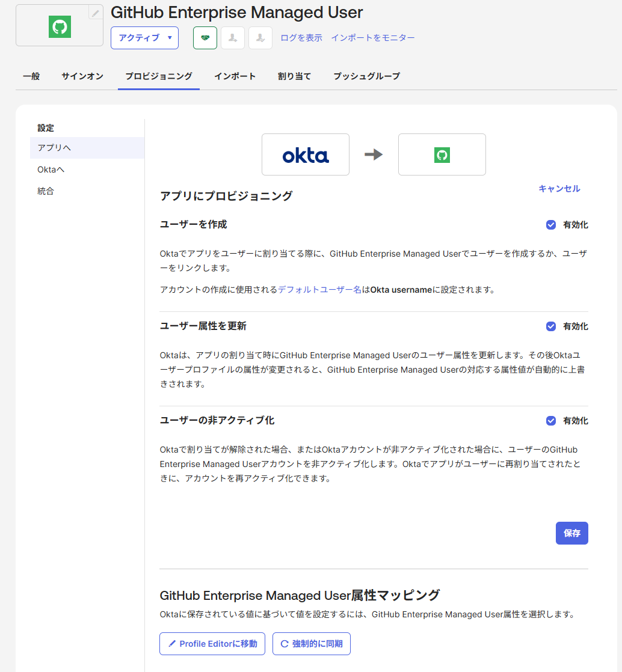Open the アクティブ status dropdown
622x672 pixels.
[144, 37]
